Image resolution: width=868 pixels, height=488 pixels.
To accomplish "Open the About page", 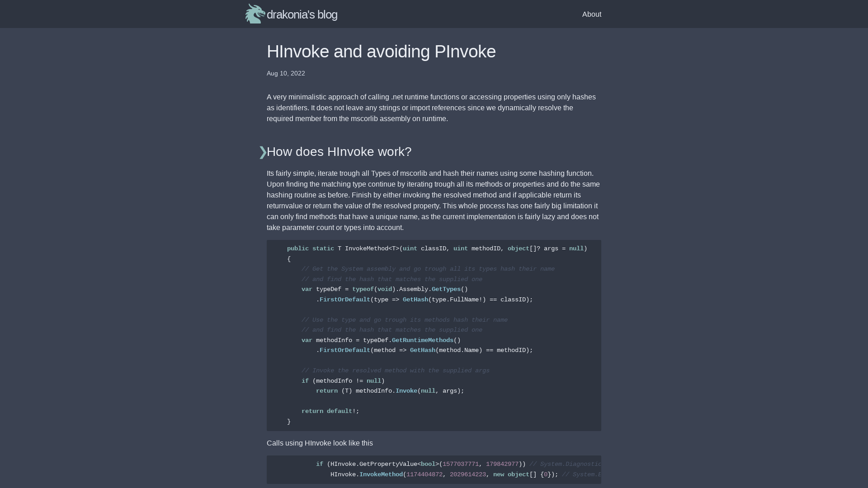I will [x=592, y=14].
